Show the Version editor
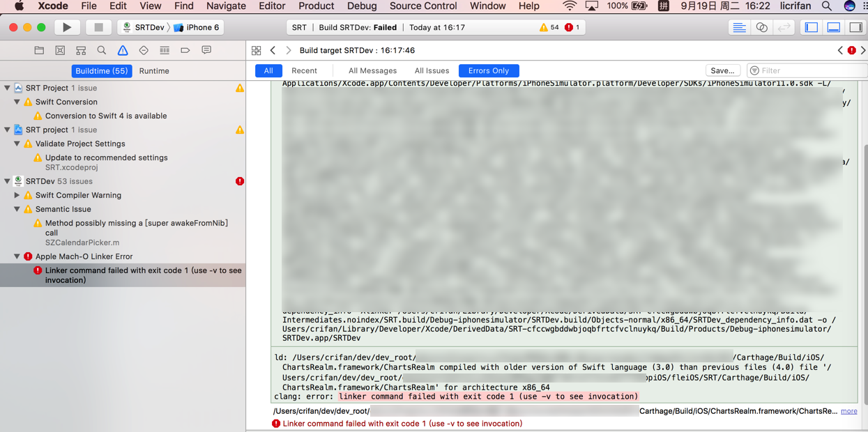868x432 pixels. click(784, 27)
